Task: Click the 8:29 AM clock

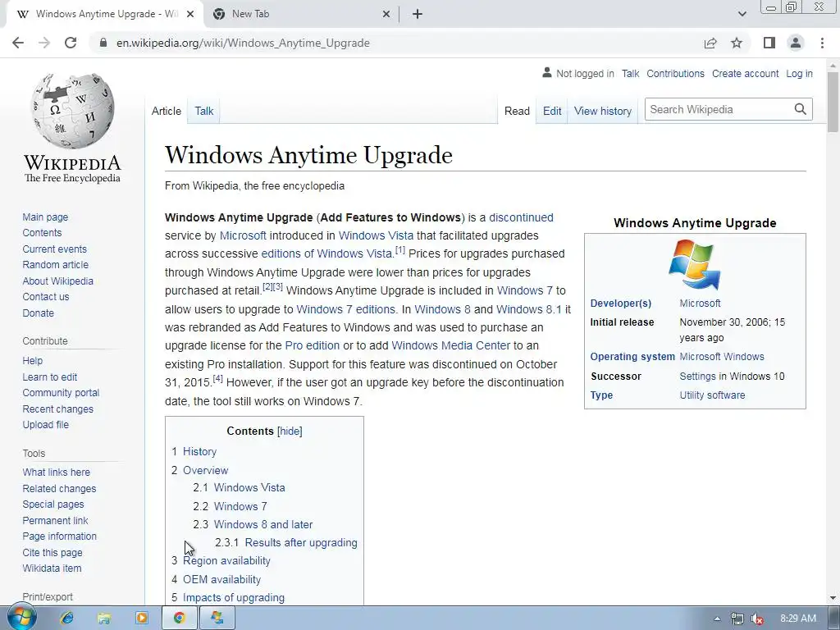Action: coord(798,619)
